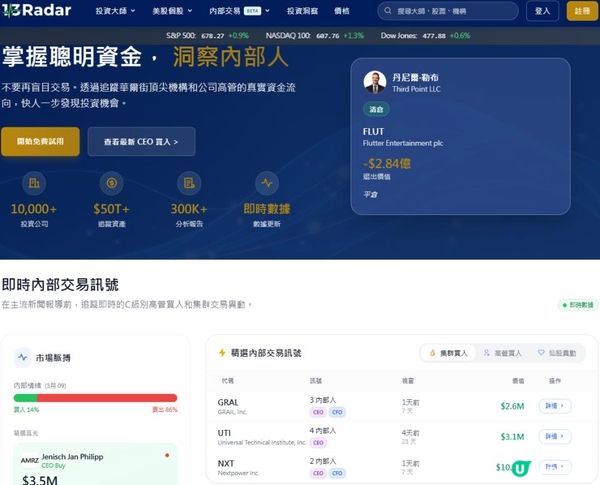This screenshot has height=485, width=600.
Task: Select the 集群買入 tab
Action: [448, 353]
